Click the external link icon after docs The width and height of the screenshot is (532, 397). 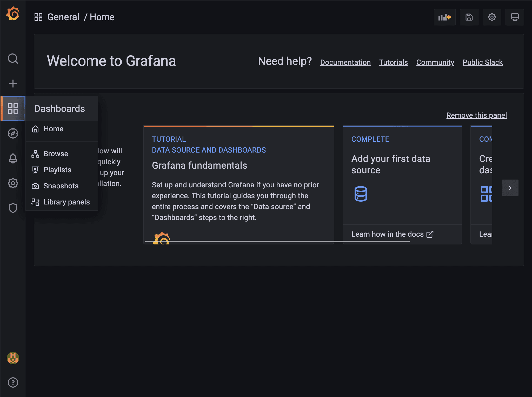click(430, 234)
